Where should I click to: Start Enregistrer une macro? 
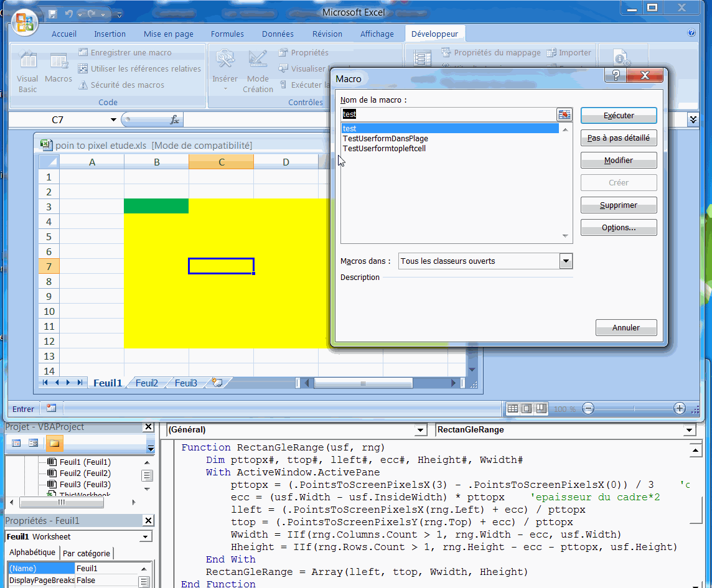click(125, 53)
